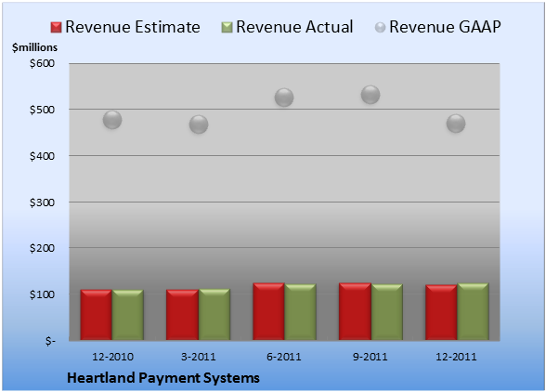Image resolution: width=546 pixels, height=392 pixels.
Task: Select the 6-2011 quarter label
Action: [x=284, y=357]
